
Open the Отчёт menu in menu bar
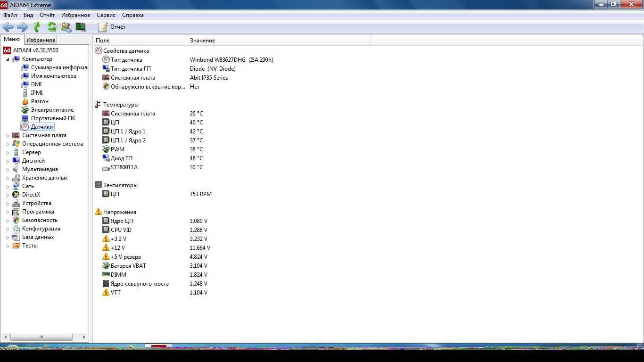click(47, 15)
